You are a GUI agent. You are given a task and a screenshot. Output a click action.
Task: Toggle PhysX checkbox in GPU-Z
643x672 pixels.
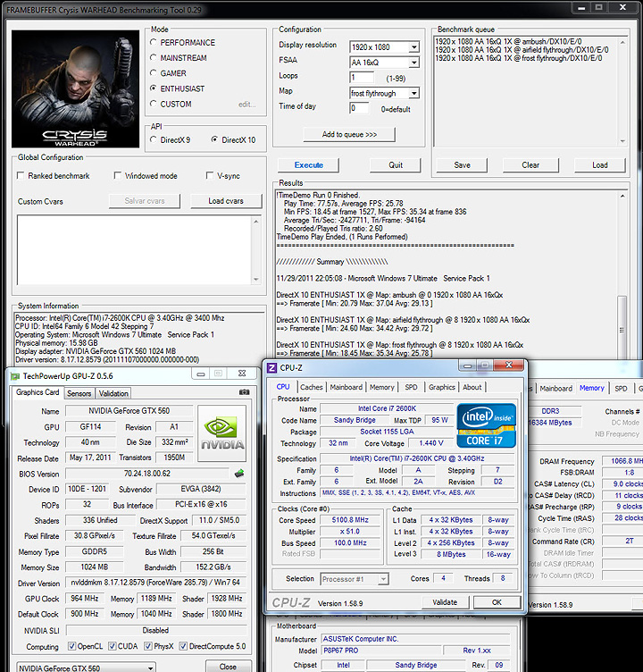(148, 646)
